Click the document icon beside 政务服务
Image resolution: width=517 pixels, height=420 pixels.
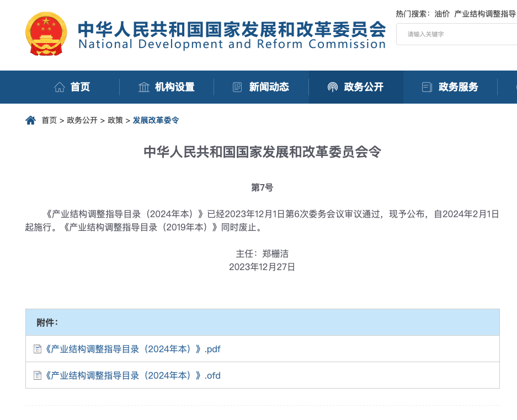[427, 87]
